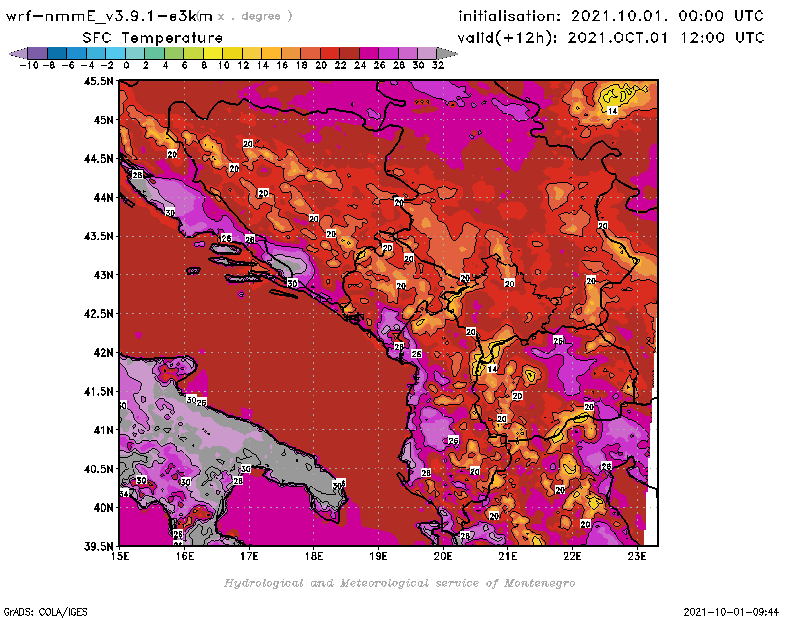800x618 pixels.
Task: Click the '18E' longitude label
Action: point(314,556)
